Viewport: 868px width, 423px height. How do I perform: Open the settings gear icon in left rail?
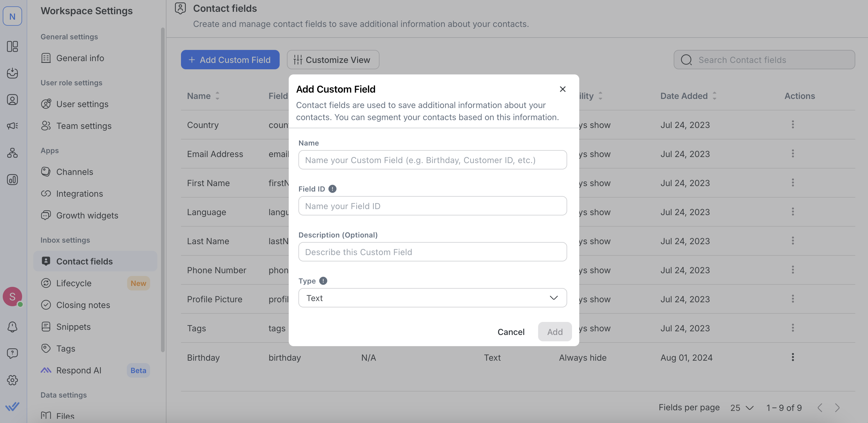[x=12, y=380]
